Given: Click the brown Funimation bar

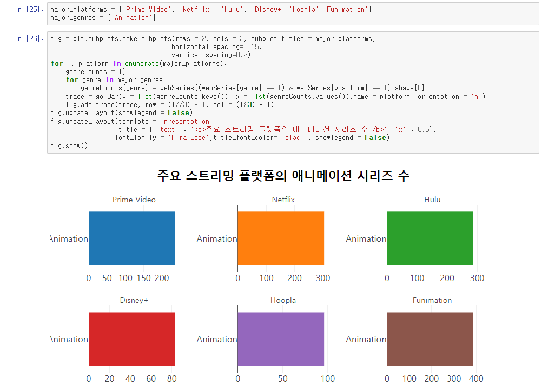Looking at the screenshot, I should (430, 339).
